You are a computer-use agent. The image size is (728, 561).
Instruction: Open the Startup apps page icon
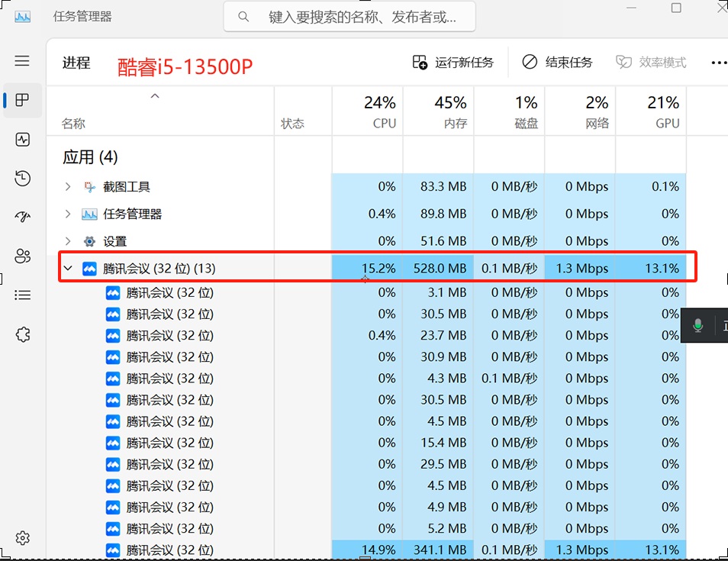[x=22, y=217]
